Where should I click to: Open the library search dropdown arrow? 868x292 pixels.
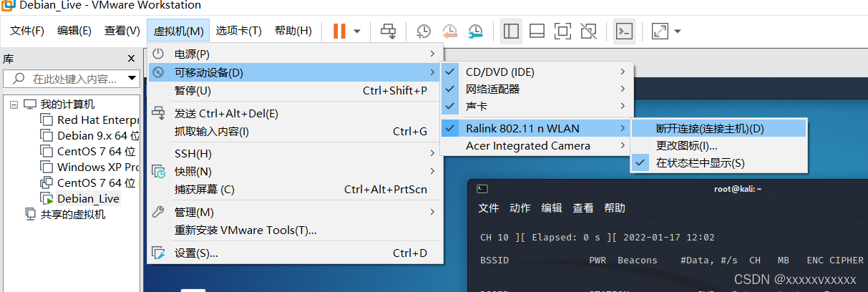point(132,78)
